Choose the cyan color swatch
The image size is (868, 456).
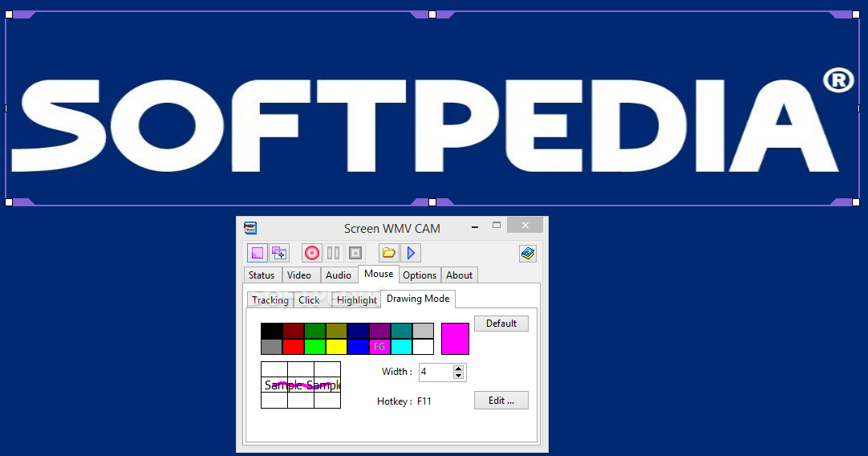tap(401, 347)
